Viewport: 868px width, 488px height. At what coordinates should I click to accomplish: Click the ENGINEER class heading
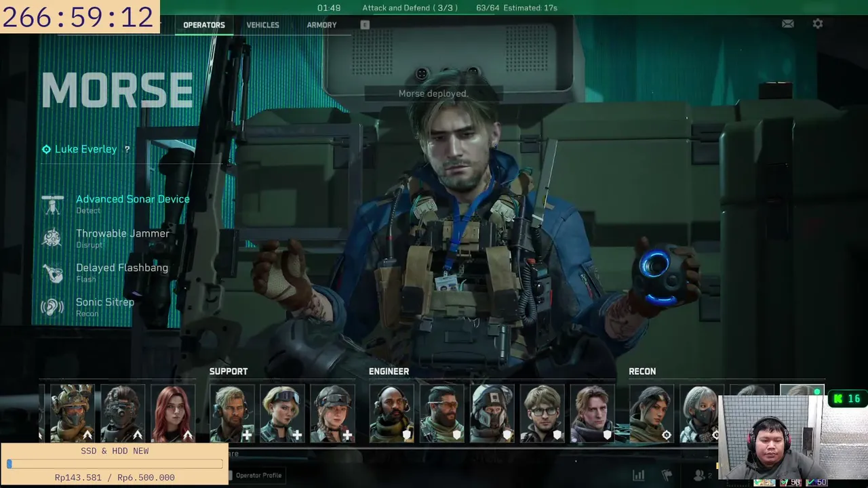[389, 371]
